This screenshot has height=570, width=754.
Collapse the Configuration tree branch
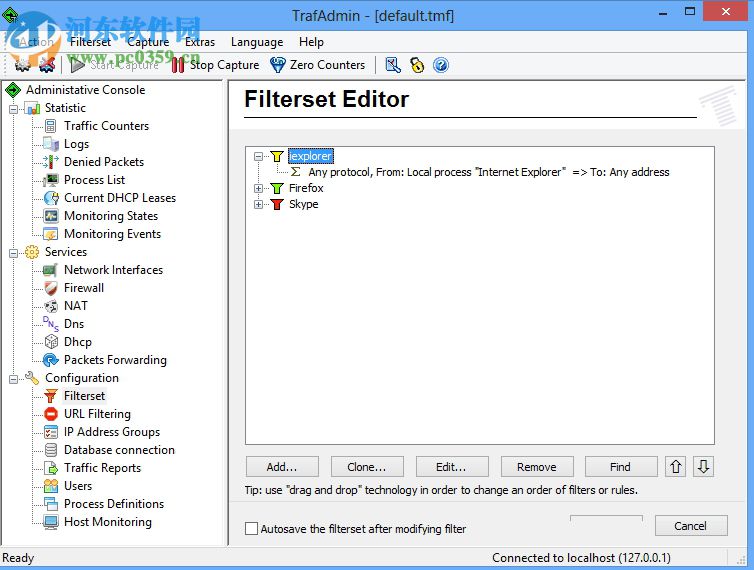pos(13,379)
